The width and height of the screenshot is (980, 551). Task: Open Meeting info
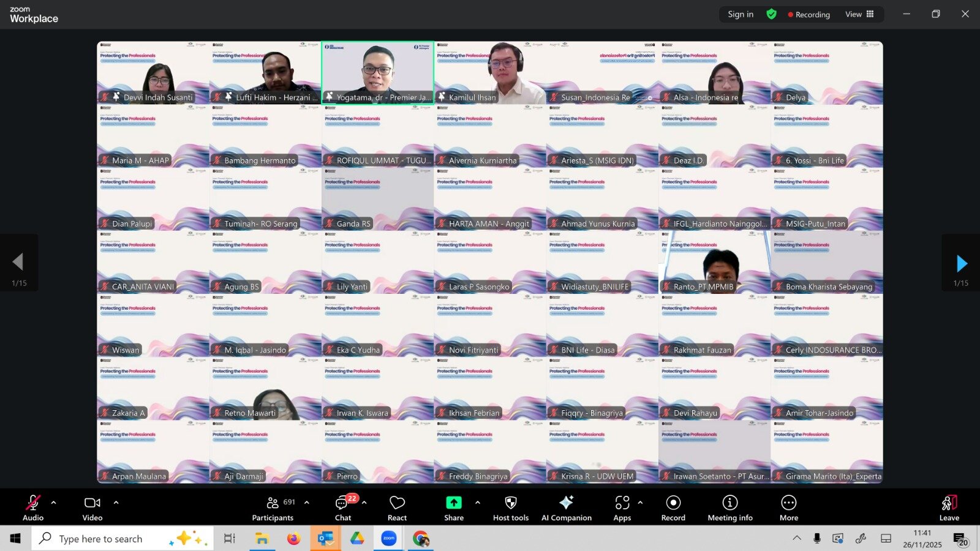(x=729, y=508)
